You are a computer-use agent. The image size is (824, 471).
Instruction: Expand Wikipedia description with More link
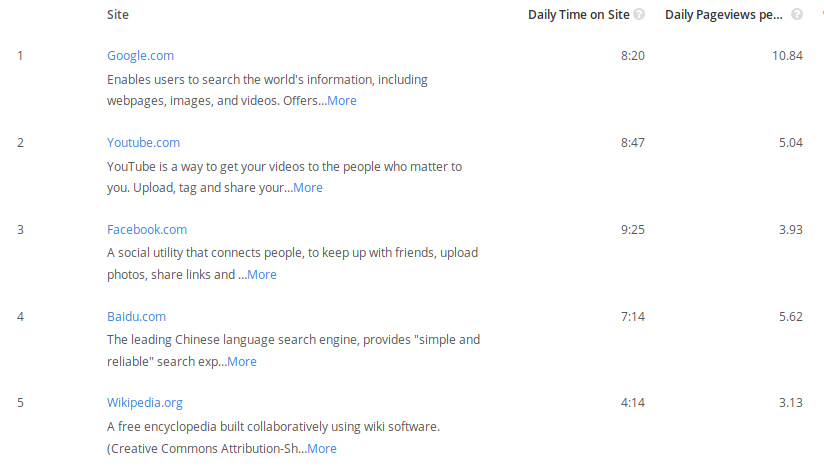(322, 448)
